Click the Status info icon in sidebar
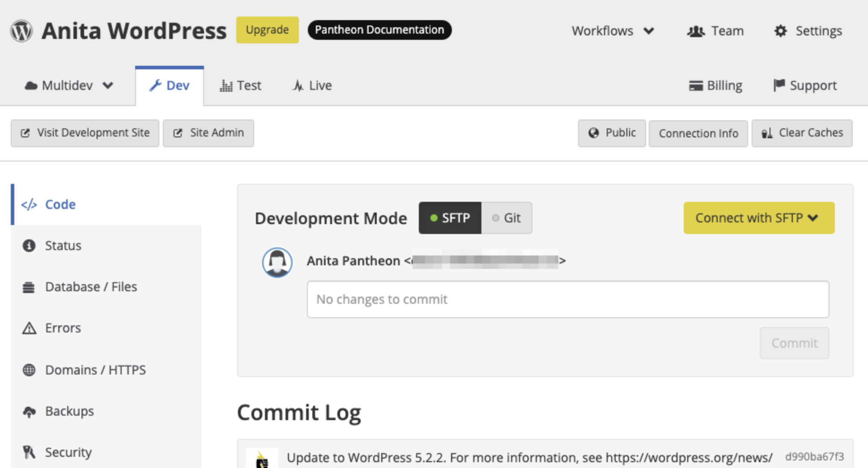 coord(29,246)
